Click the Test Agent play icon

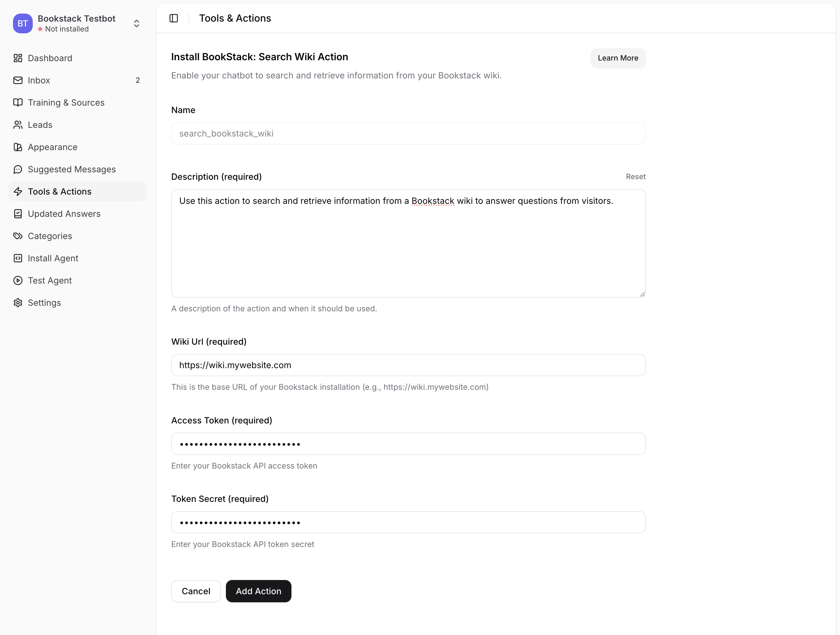coord(18,280)
